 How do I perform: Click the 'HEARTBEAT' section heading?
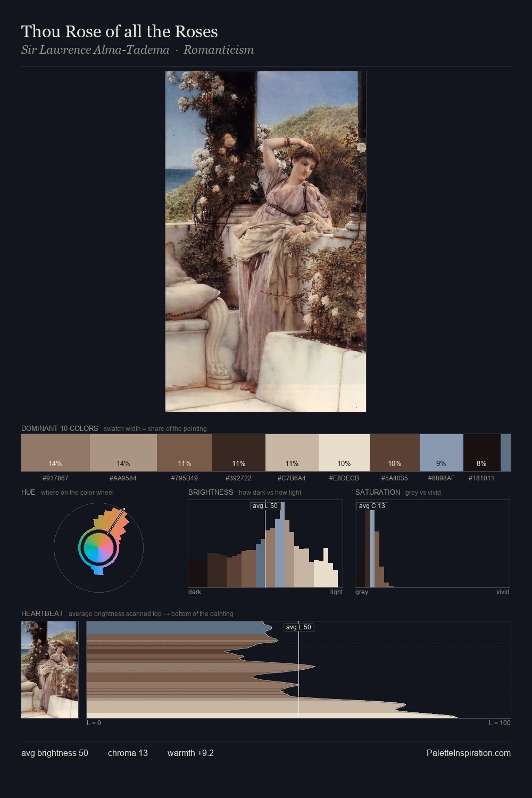click(x=42, y=613)
